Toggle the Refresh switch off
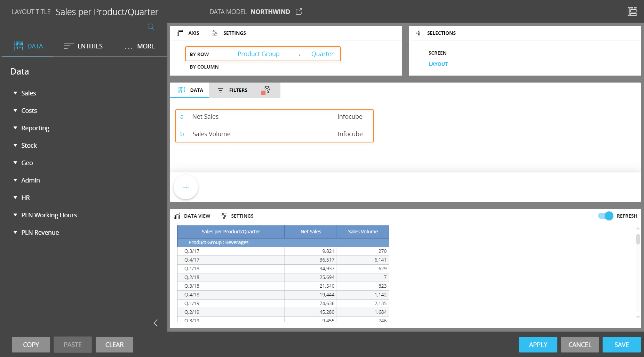This screenshot has height=357, width=644. tap(605, 216)
